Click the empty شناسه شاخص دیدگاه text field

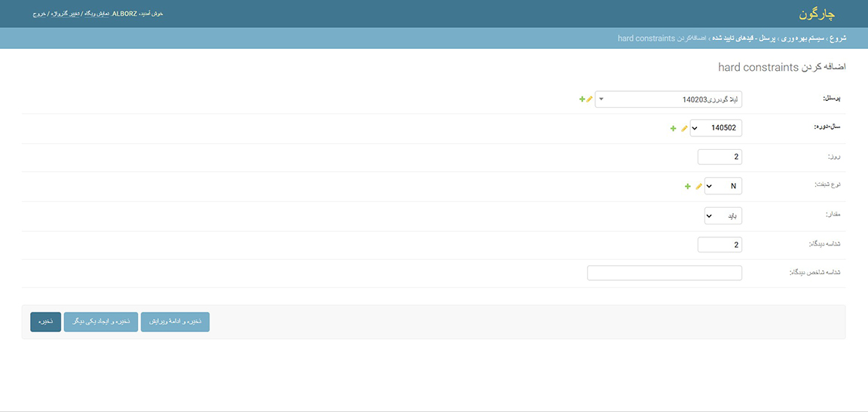coord(665,273)
